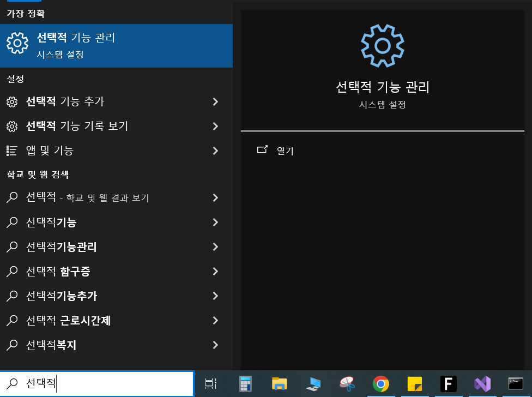
Task: Click the search icon beside 선택적 근로시간제
Action: tap(12, 320)
